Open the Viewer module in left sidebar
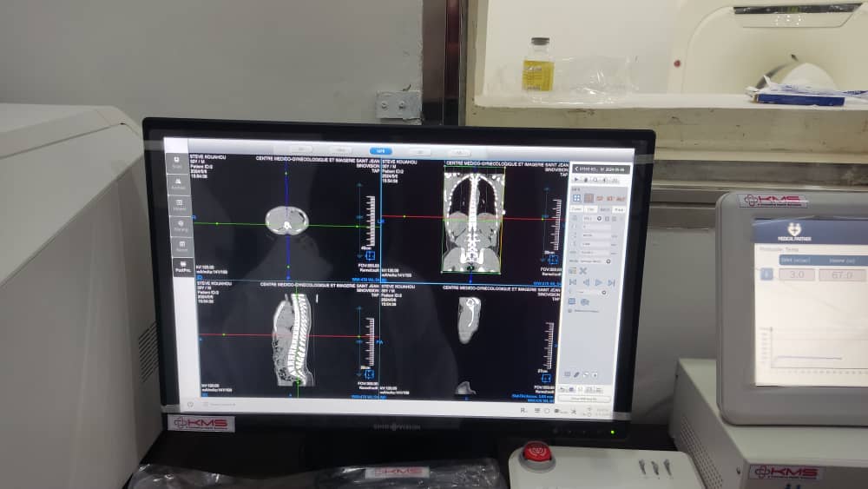Viewport: 868px width, 489px height. [x=179, y=205]
